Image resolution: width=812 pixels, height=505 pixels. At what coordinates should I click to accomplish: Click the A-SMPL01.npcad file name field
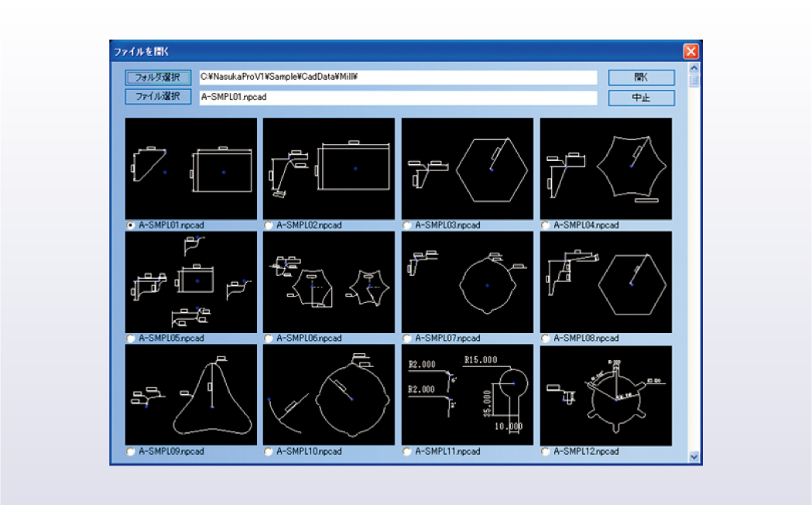point(398,98)
